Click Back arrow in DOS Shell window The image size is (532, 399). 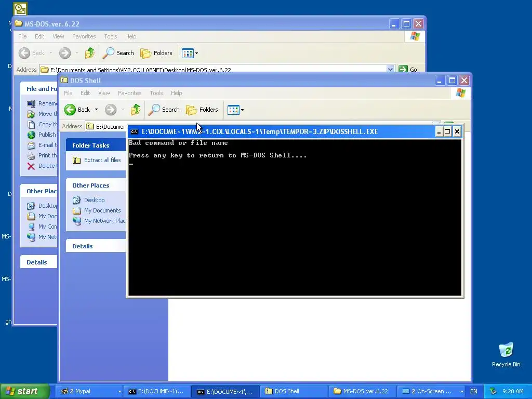pyautogui.click(x=70, y=110)
